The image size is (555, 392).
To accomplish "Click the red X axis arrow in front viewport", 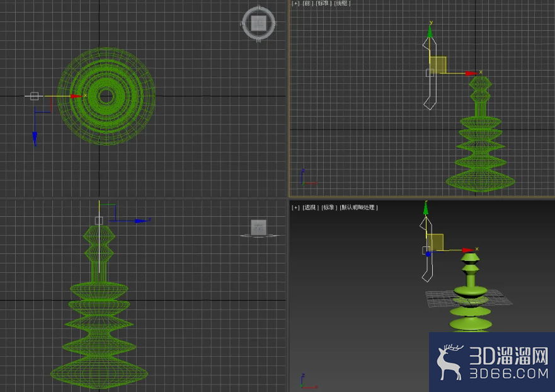I will (471, 74).
